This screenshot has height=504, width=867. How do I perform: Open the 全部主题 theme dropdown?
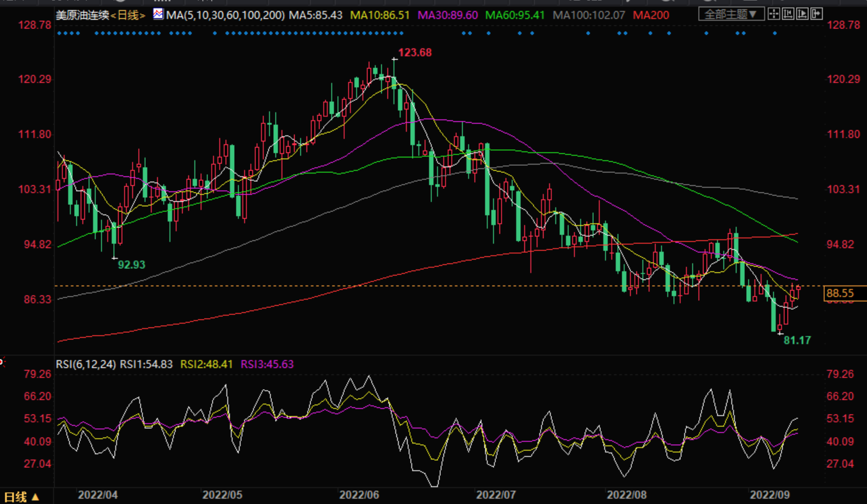[730, 14]
